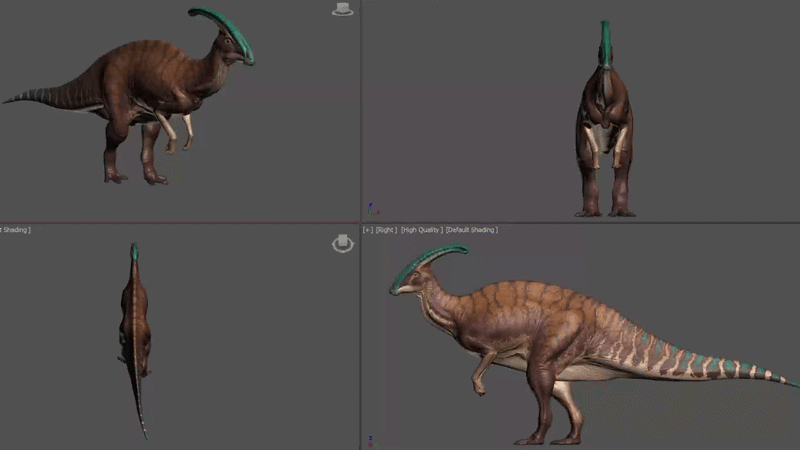Click the horizontal divider above the Right viewport

pos(581,223)
